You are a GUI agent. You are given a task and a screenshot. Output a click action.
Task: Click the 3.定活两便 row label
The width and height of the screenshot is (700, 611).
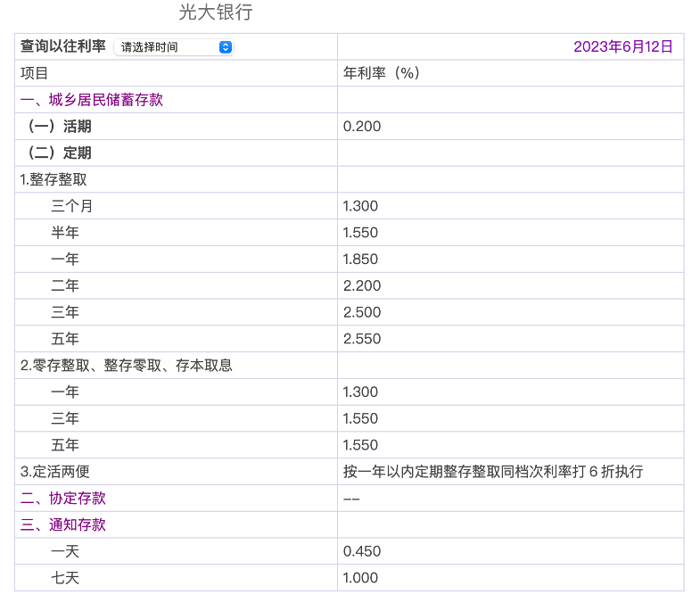(55, 471)
